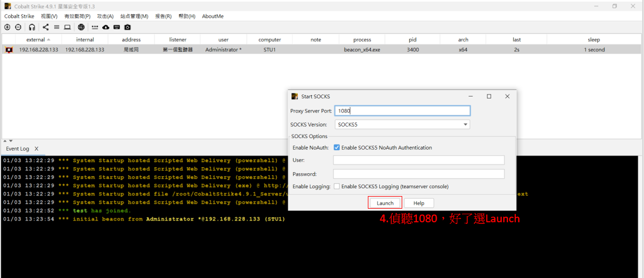This screenshot has height=278, width=644.
Task: Open the 站点管理(M) menu
Action: click(x=134, y=16)
